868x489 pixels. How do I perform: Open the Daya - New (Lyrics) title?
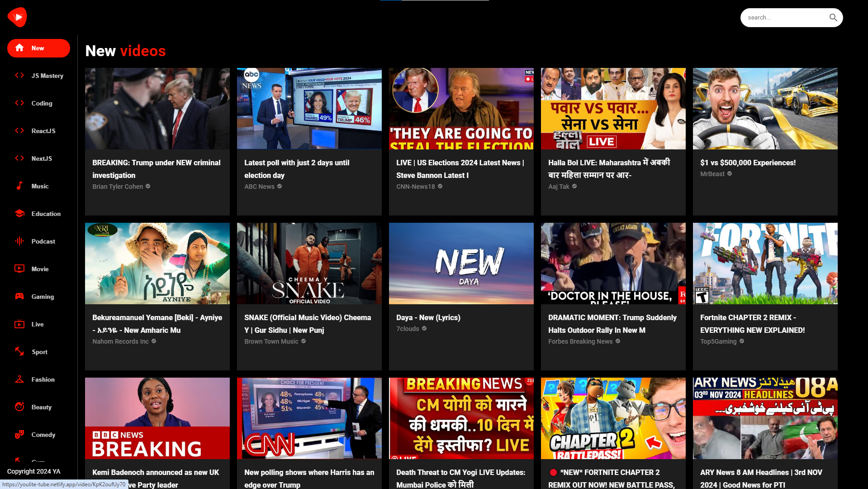click(x=428, y=317)
